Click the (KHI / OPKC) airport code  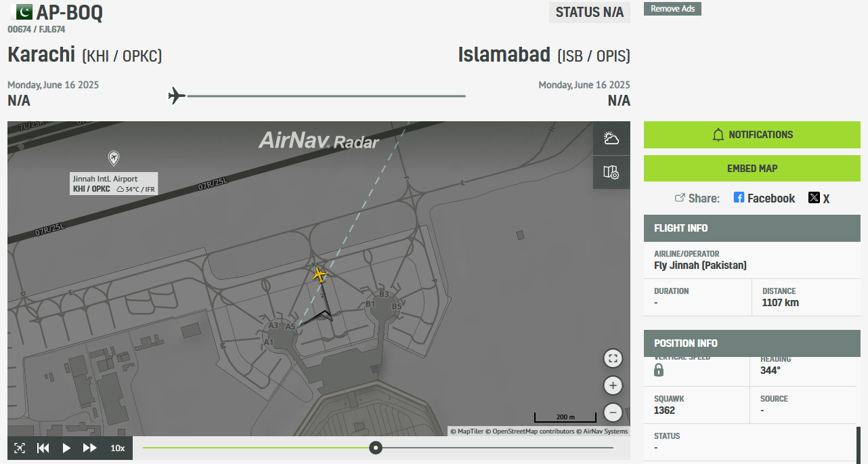tap(122, 56)
